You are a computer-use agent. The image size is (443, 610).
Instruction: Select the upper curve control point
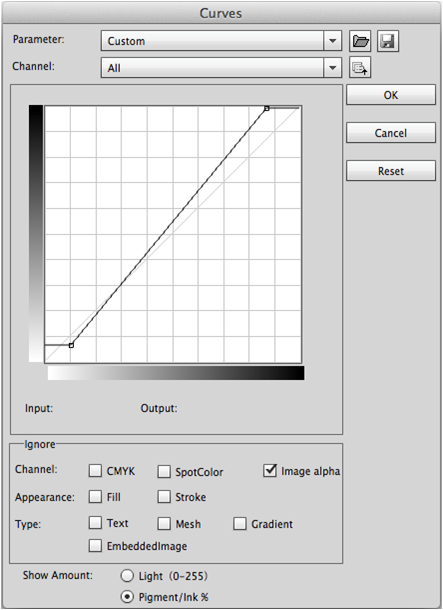[x=266, y=108]
